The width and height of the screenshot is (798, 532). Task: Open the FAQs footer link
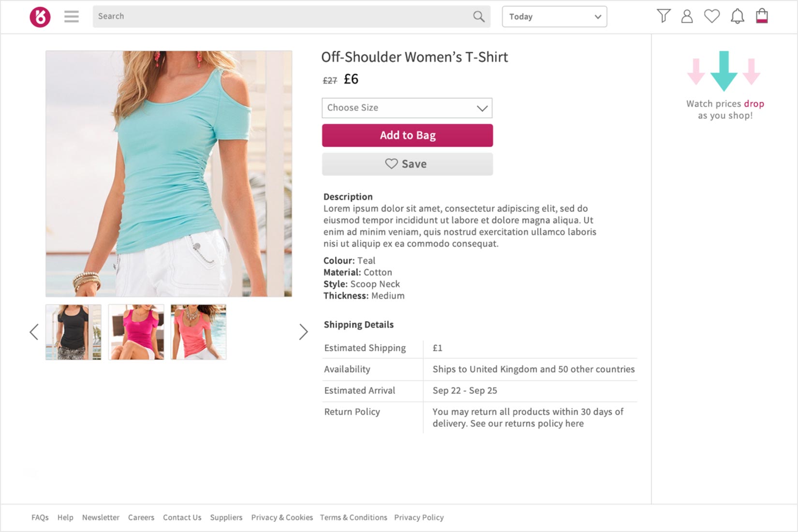(40, 517)
